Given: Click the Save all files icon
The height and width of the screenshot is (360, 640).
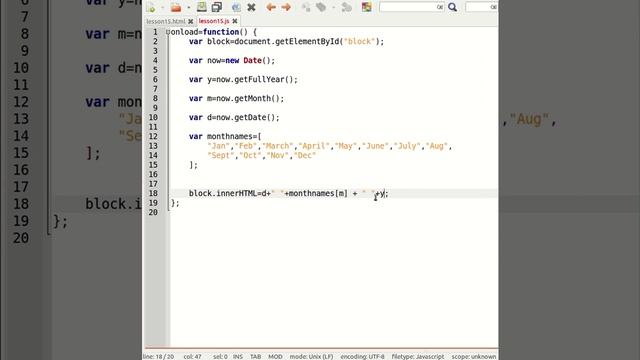Looking at the screenshot, I should tap(217, 7).
